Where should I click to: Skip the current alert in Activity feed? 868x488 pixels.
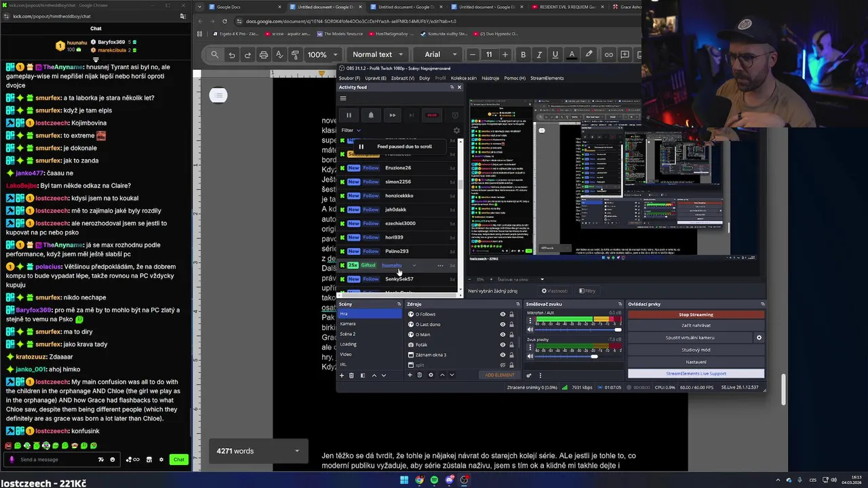pyautogui.click(x=392, y=115)
